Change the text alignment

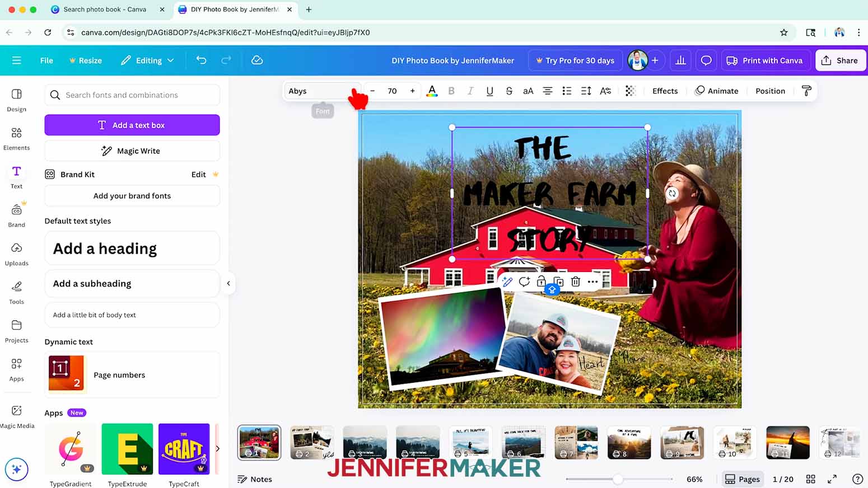(x=548, y=91)
